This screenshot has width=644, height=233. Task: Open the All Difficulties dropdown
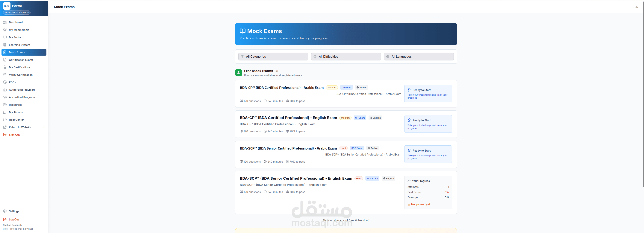346,57
